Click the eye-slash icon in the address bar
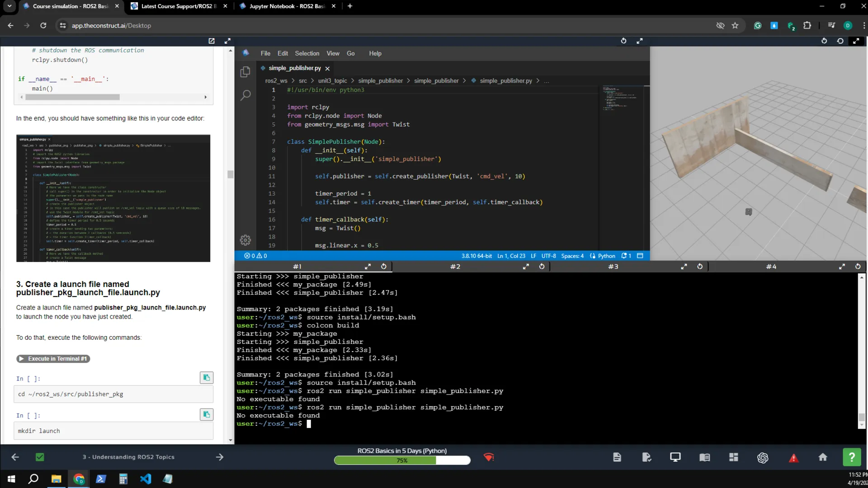This screenshot has height=488, width=868. (x=720, y=25)
